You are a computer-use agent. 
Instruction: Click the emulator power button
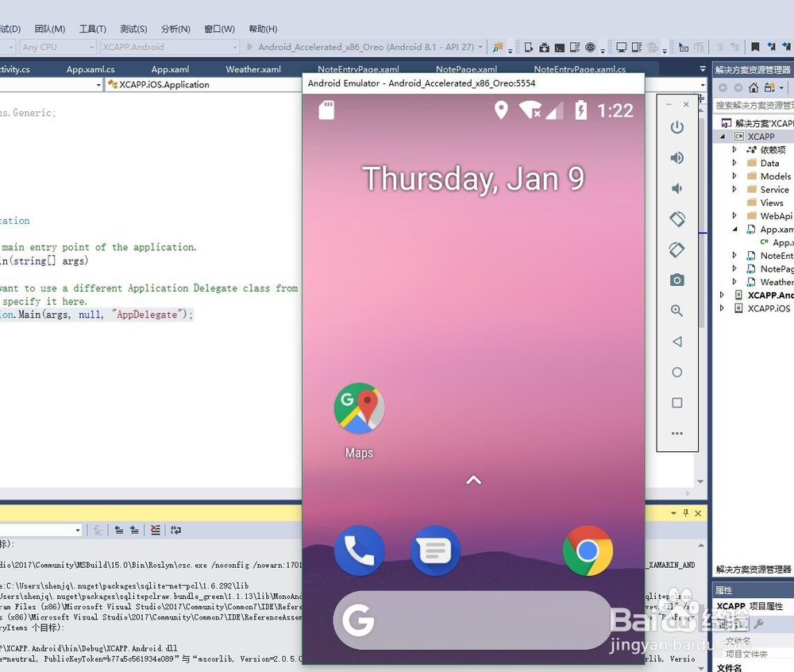(x=677, y=127)
